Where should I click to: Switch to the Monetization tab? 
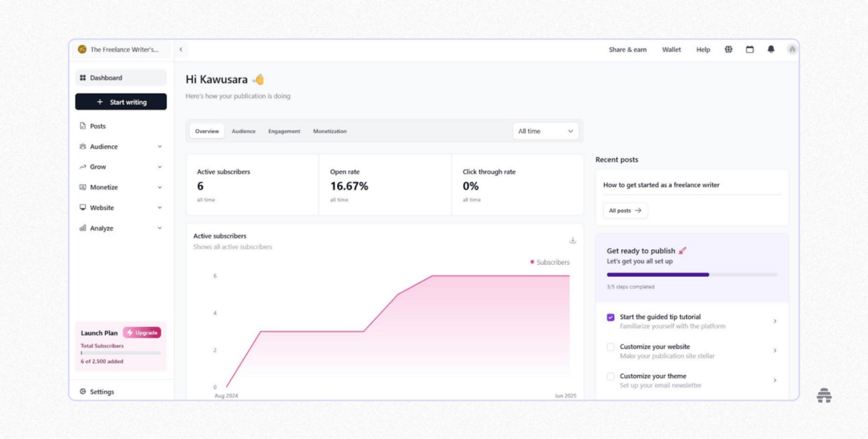(330, 131)
